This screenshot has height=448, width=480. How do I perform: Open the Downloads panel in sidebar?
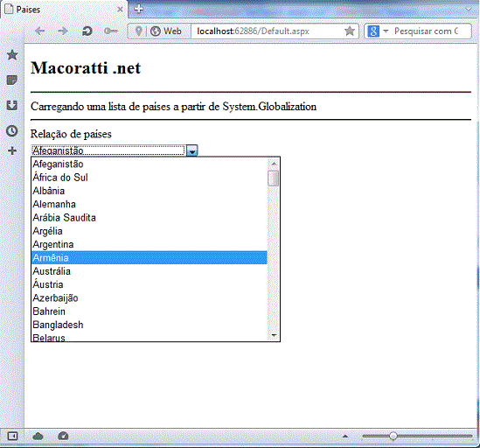(x=12, y=105)
